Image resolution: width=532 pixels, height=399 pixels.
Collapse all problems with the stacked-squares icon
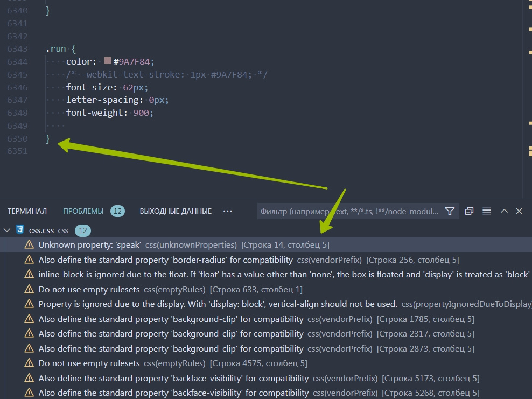coord(469,211)
